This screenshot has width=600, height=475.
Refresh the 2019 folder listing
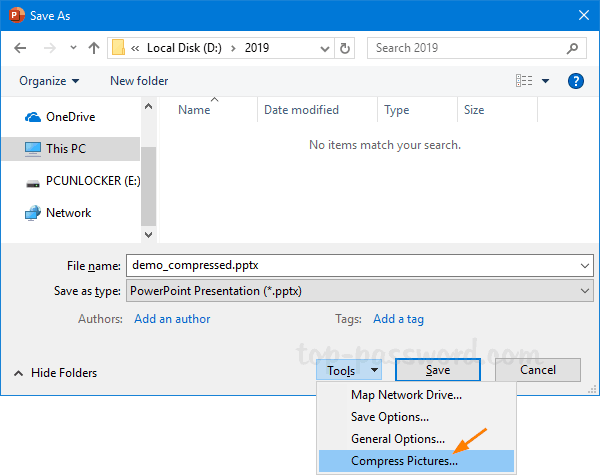345,48
